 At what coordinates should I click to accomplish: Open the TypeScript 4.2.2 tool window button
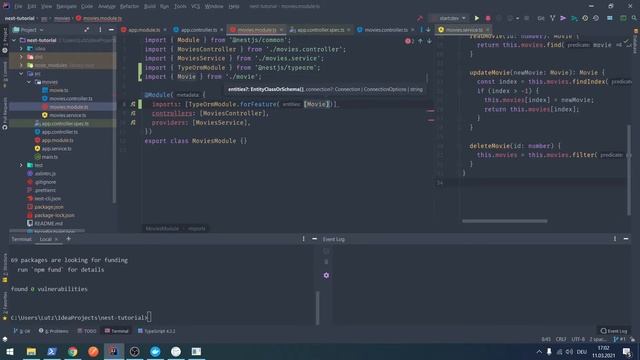156,331
